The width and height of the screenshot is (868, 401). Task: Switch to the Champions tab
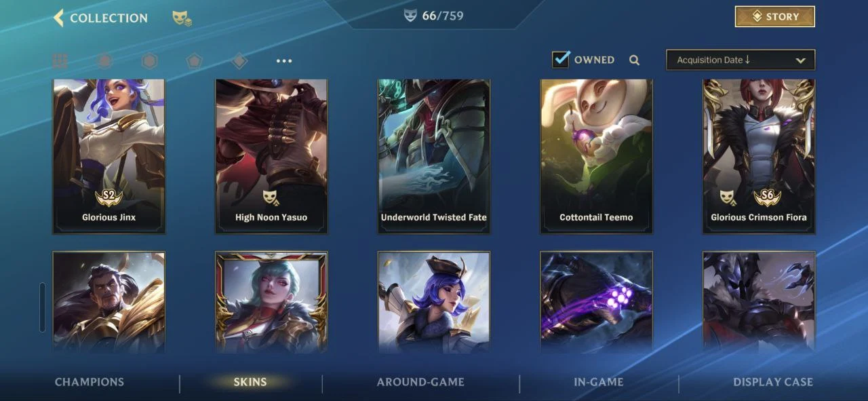click(x=90, y=382)
